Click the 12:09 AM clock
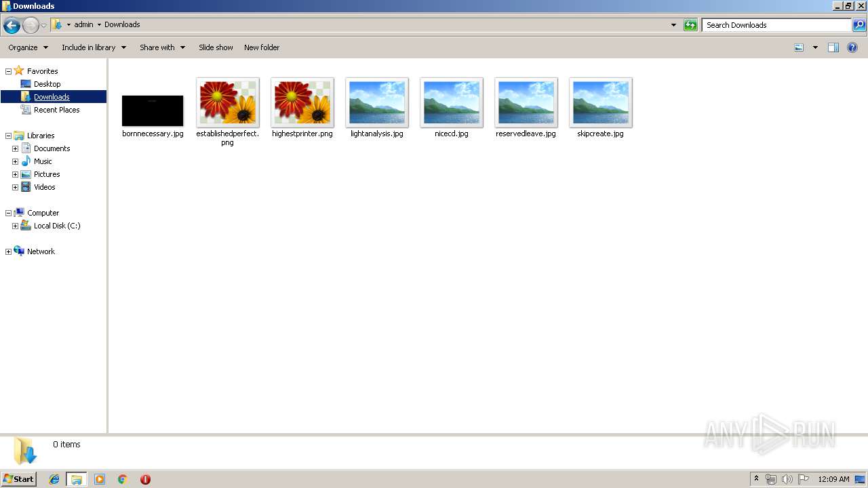 (833, 479)
